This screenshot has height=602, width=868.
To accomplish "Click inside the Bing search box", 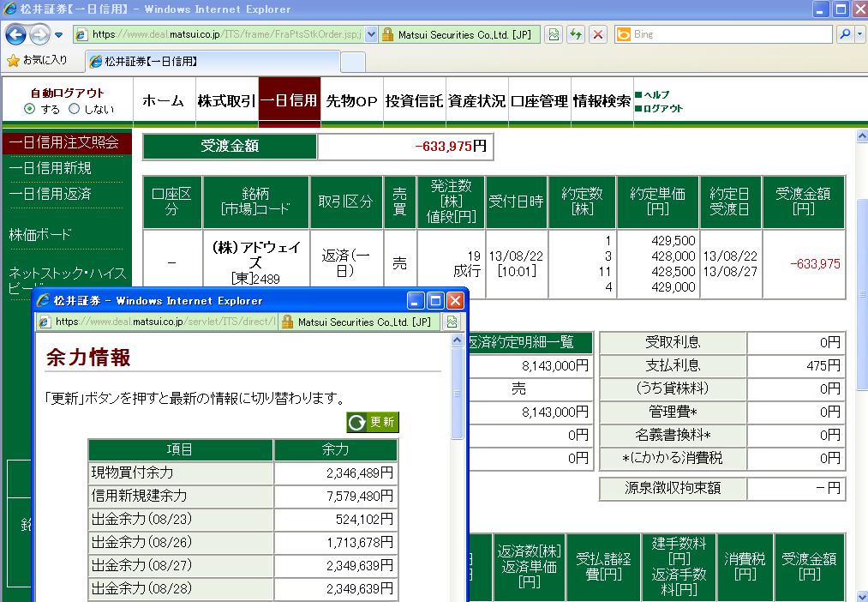I will point(728,35).
